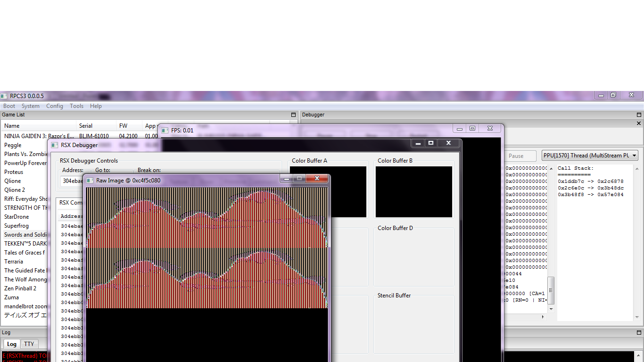Select Peggle in the game list
The height and width of the screenshot is (362, 644).
click(13, 145)
